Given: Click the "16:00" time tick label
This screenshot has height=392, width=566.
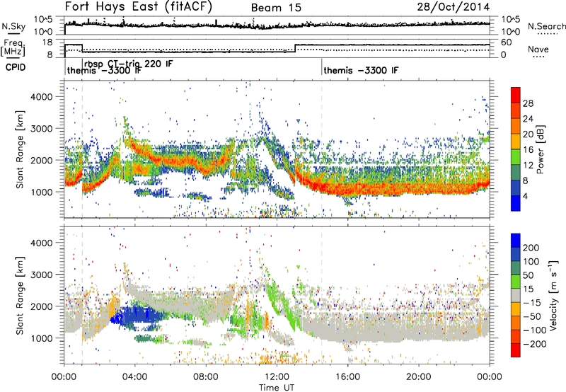Looking at the screenshot, I should pyautogui.click(x=347, y=377).
